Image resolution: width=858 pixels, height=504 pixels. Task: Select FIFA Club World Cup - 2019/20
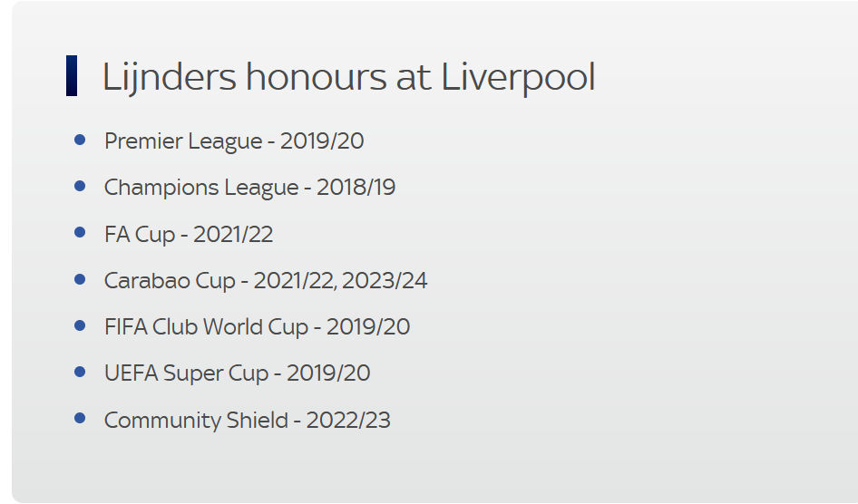point(258,327)
